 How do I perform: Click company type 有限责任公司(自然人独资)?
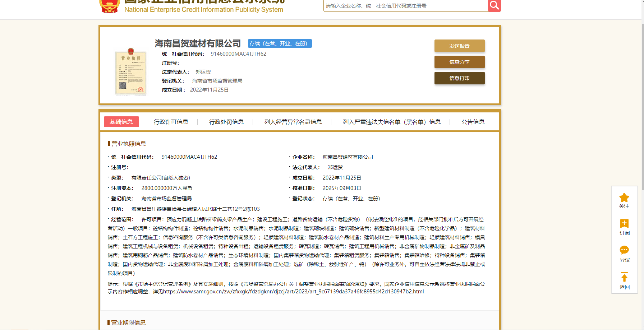(x=161, y=178)
